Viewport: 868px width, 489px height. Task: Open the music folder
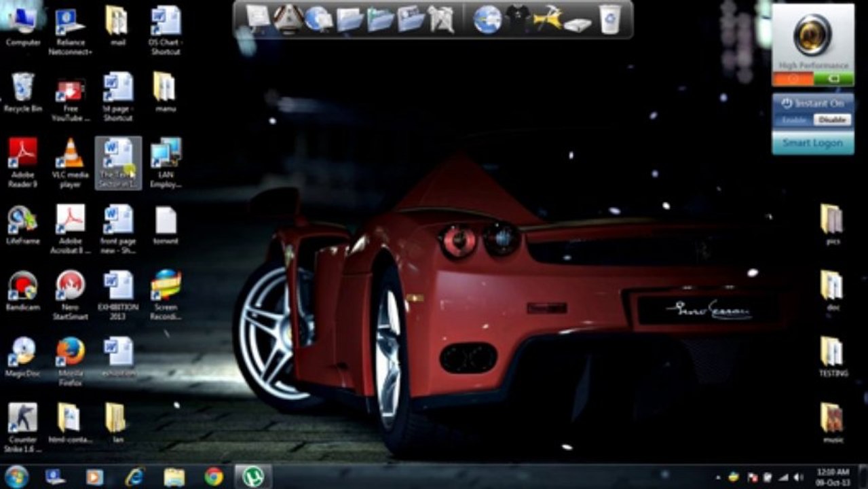832,423
